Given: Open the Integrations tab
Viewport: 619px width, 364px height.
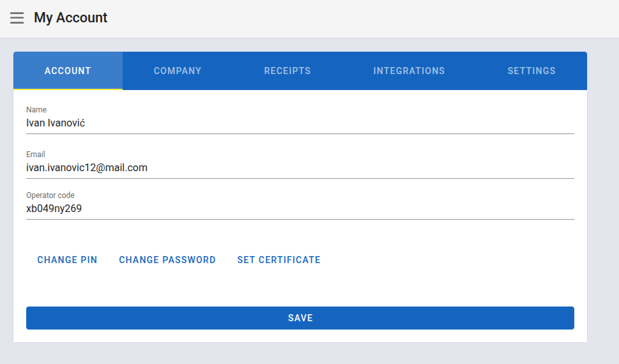Looking at the screenshot, I should point(409,71).
